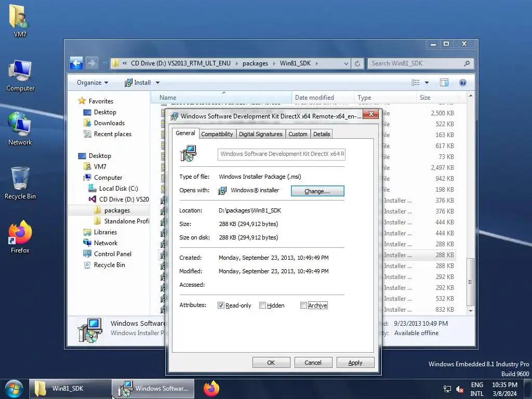
Task: Refresh the Explorer address bar
Action: click(x=357, y=63)
